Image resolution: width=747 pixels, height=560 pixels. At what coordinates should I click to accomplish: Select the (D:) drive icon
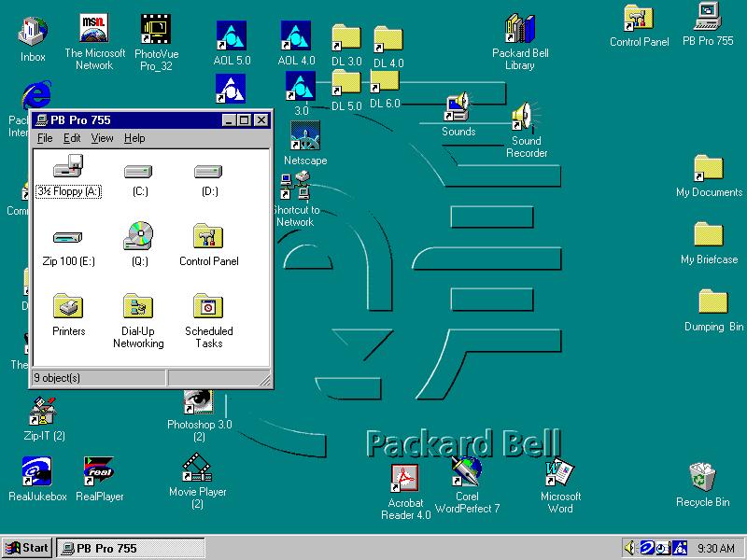208,172
